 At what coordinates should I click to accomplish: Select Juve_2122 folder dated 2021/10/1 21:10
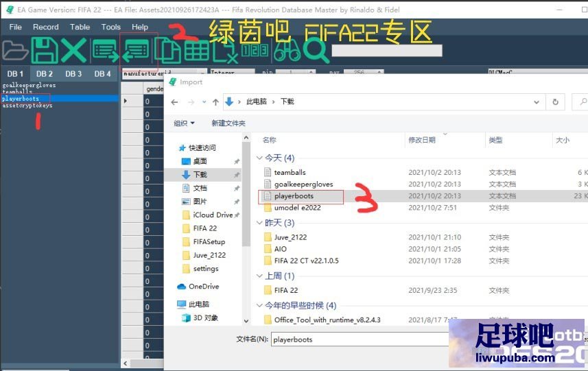coord(291,237)
